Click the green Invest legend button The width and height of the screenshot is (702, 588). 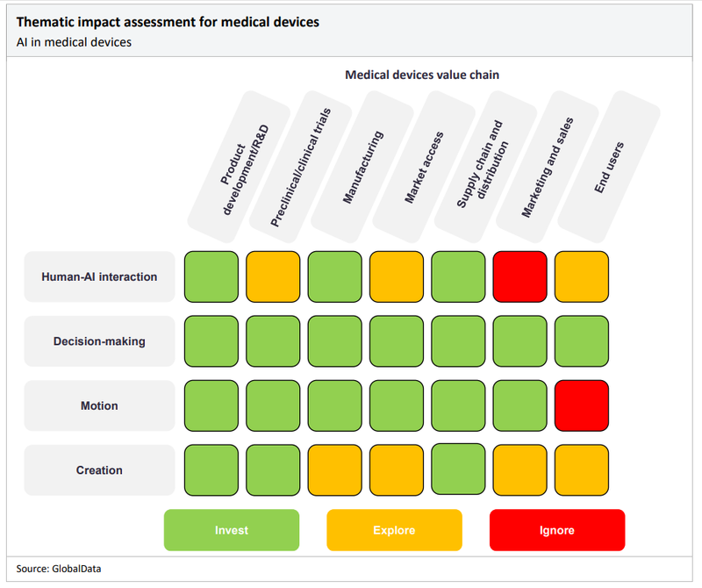pos(232,530)
